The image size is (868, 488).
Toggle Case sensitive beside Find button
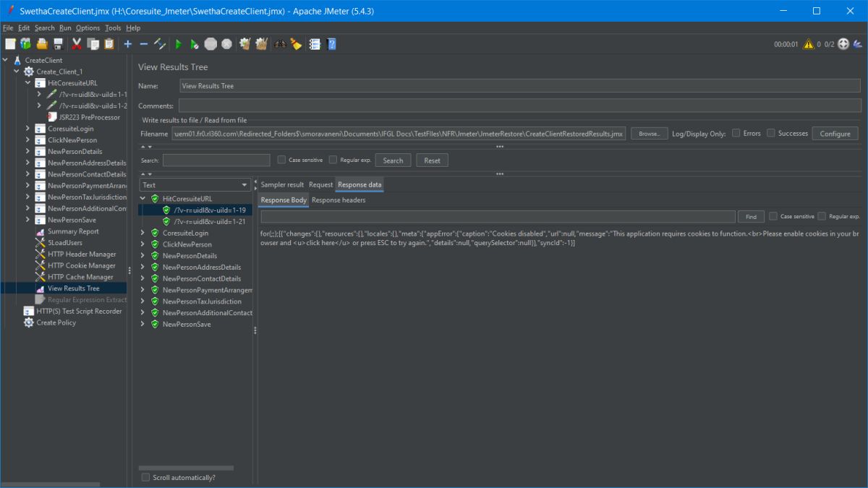point(773,216)
